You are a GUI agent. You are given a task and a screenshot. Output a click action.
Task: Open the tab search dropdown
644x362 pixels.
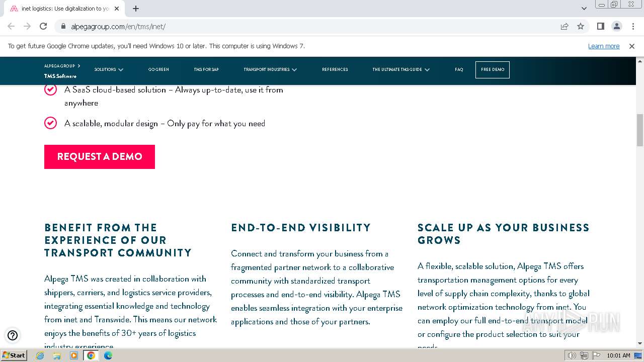point(584,9)
